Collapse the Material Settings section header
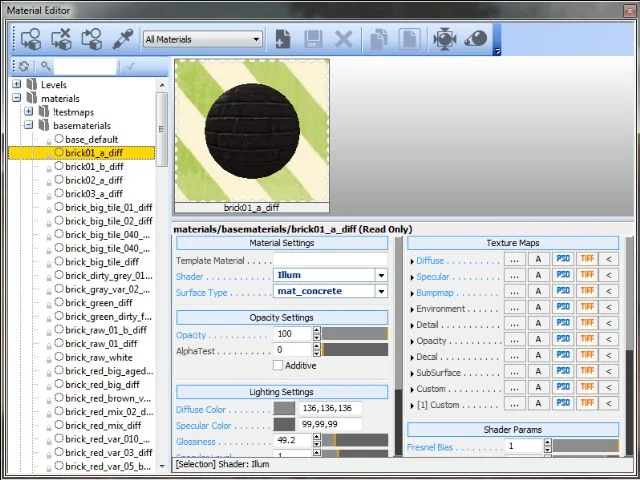The width and height of the screenshot is (640, 480). point(282,243)
